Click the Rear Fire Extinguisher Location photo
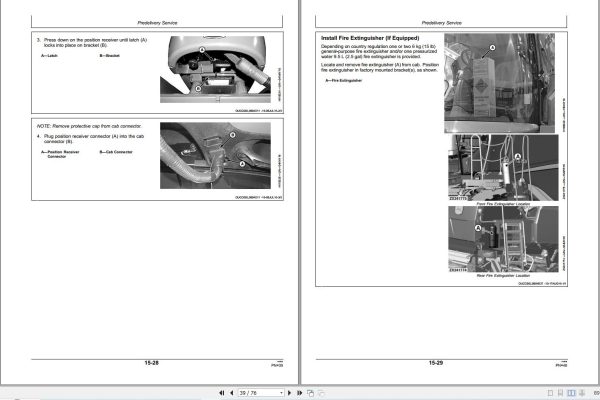600x400 pixels. 503,239
